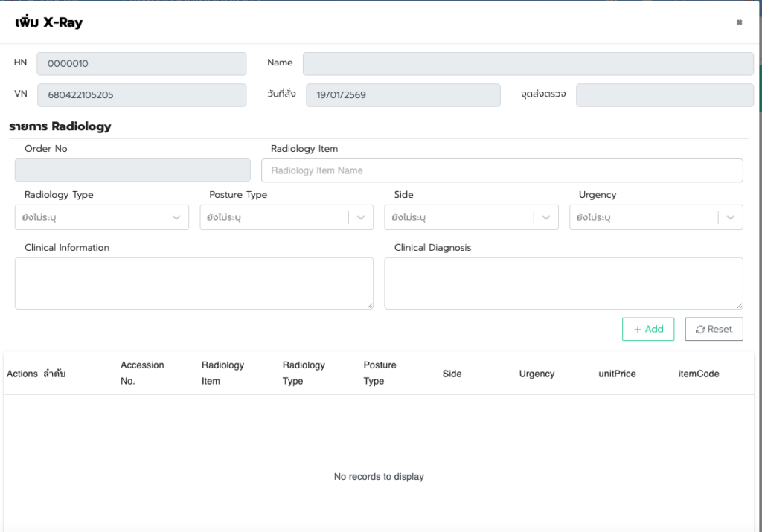Focus the Radiology Item Name input
The image size is (762, 532).
(x=502, y=170)
